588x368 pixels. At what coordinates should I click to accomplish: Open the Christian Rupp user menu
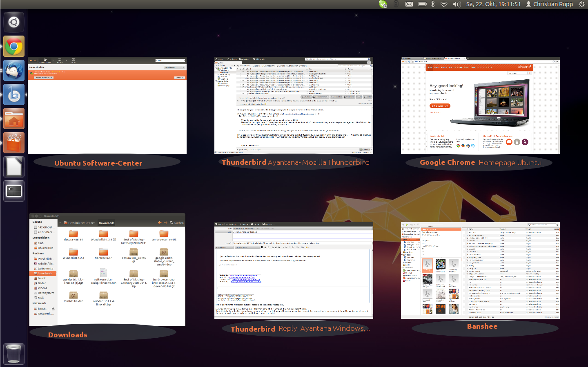click(550, 4)
